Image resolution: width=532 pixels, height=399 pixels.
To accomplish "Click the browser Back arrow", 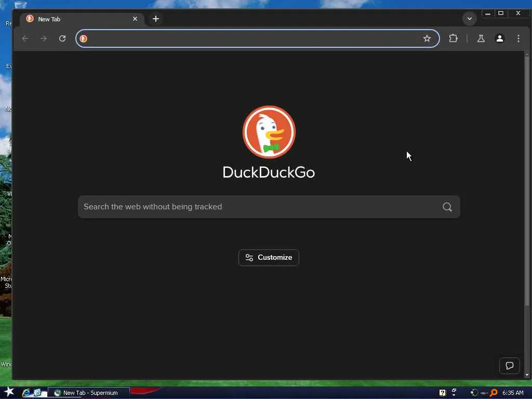I will pos(25,38).
